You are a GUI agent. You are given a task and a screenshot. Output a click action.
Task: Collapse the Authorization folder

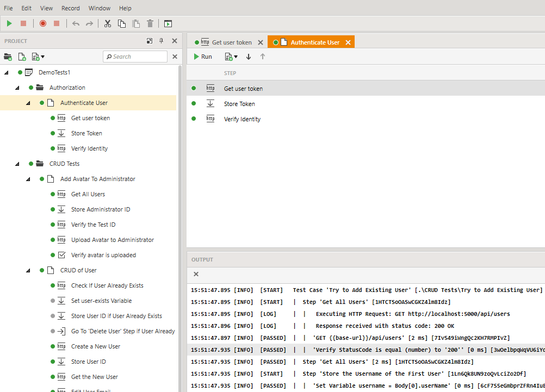[x=17, y=88]
